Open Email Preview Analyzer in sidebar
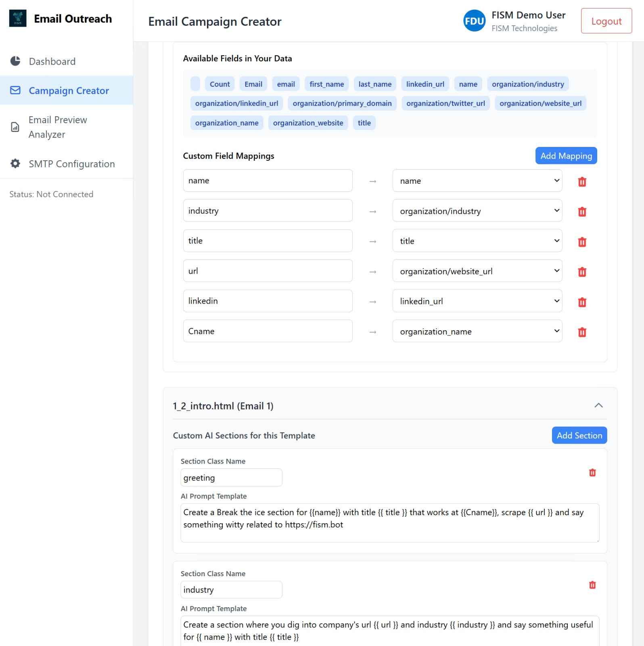Screen dimensions: 644x646 click(x=58, y=127)
